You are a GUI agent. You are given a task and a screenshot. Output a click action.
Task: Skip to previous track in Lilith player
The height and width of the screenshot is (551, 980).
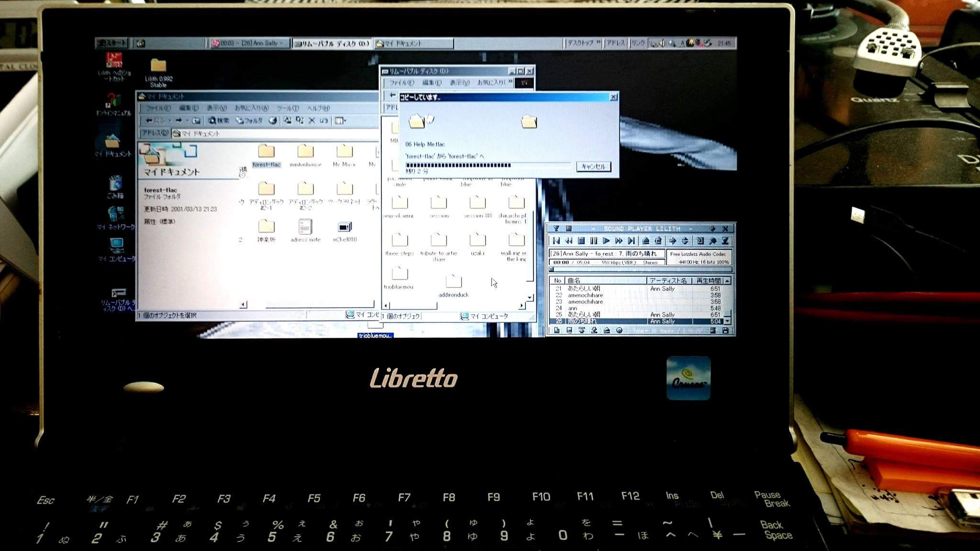pos(556,241)
